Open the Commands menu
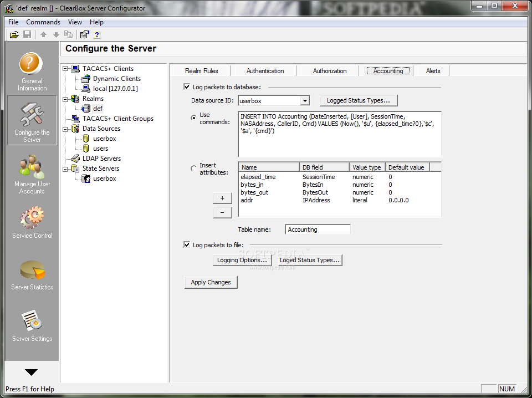The height and width of the screenshot is (398, 532). (43, 22)
